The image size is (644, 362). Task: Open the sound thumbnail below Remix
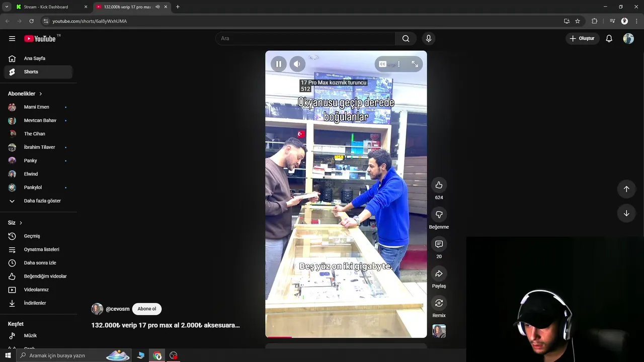click(x=439, y=331)
